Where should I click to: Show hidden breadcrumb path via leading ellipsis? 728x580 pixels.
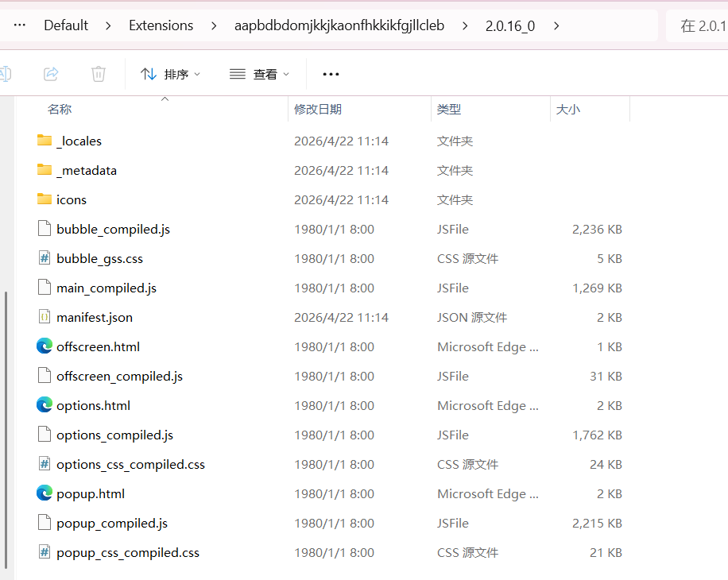[x=20, y=25]
